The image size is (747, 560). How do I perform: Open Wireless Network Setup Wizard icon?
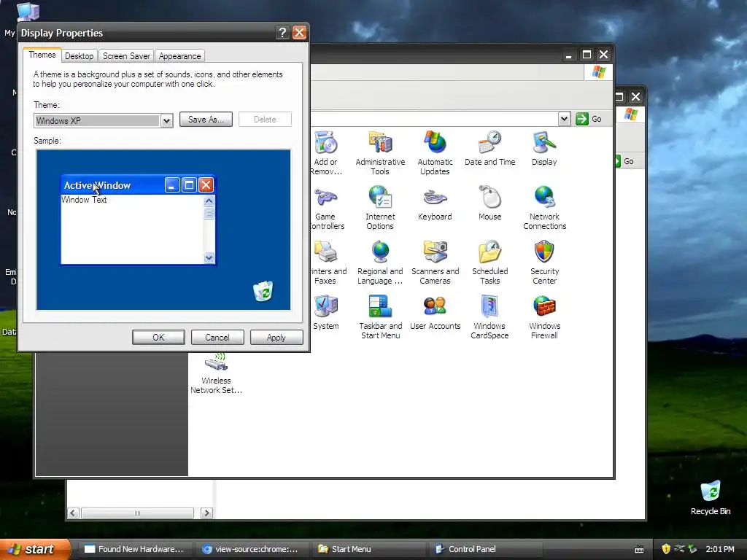(x=216, y=374)
